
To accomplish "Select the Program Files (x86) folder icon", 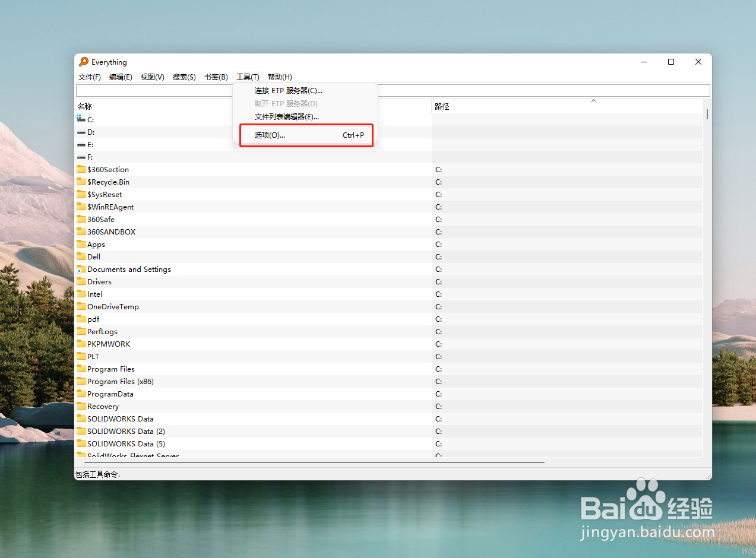I will click(81, 381).
